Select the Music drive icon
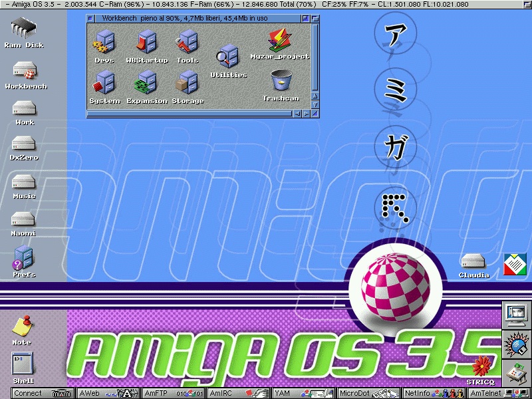The width and height of the screenshot is (532, 399). click(24, 187)
